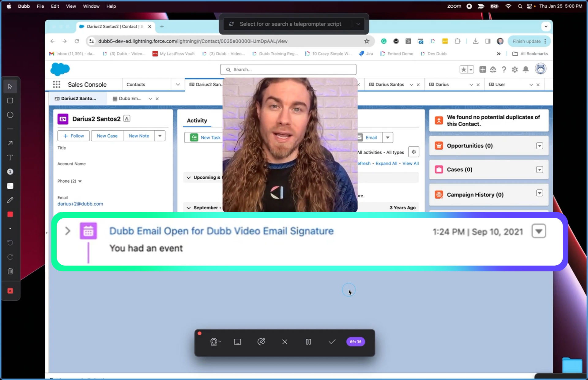The image size is (588, 380).
Task: Toggle screen display in recorder bar
Action: point(237,342)
